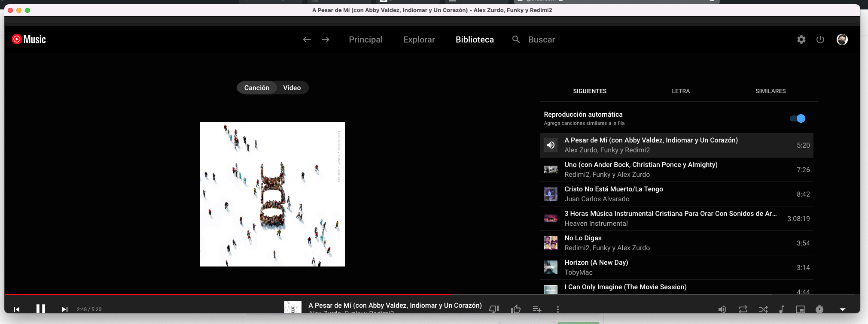This screenshot has height=324, width=868.
Task: Click the window title bar text
Action: tap(432, 10)
